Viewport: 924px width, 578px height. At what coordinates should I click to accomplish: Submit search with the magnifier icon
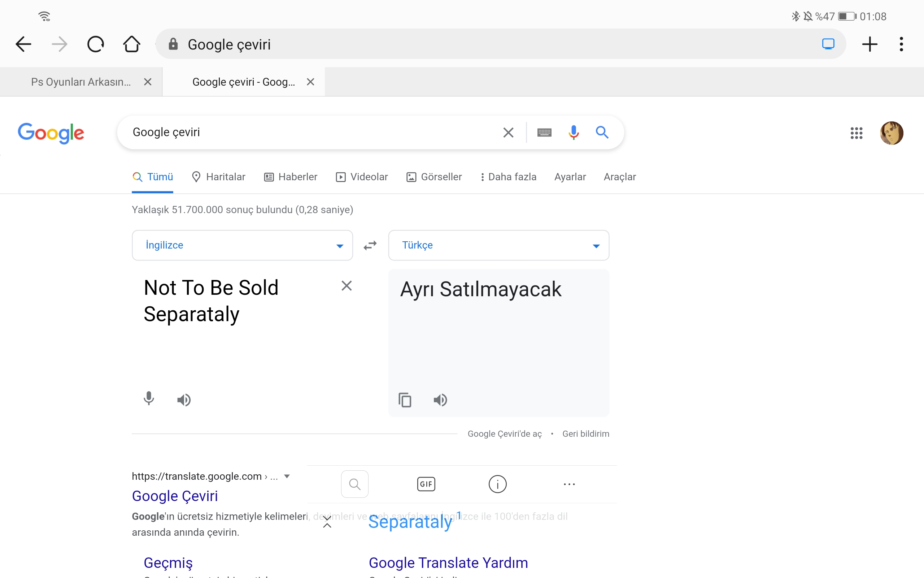tap(602, 132)
